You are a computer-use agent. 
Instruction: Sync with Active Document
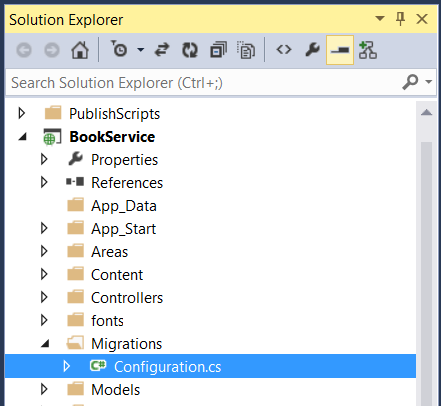[162, 50]
